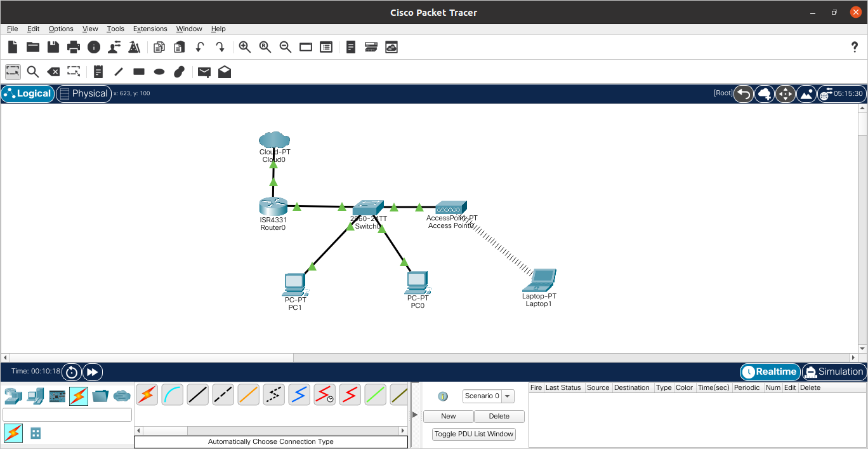Select the Draw Rectangle tool
Screen dimensions: 868x449
point(139,72)
